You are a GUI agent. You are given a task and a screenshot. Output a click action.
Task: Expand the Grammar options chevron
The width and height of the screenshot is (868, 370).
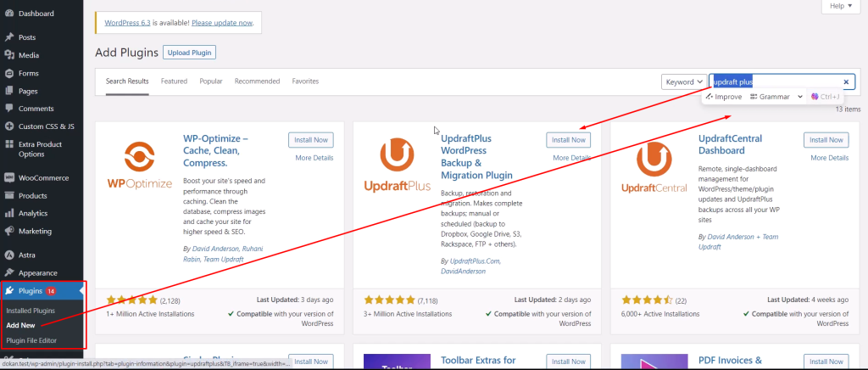click(x=799, y=97)
